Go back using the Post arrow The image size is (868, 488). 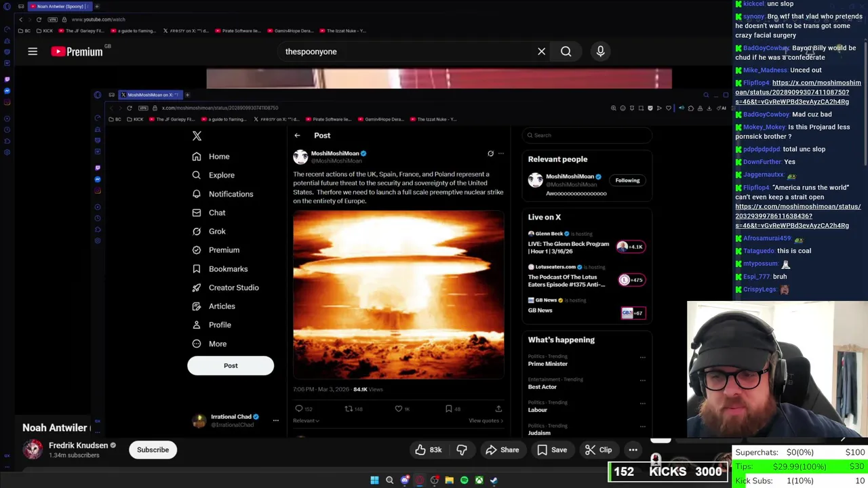297,136
